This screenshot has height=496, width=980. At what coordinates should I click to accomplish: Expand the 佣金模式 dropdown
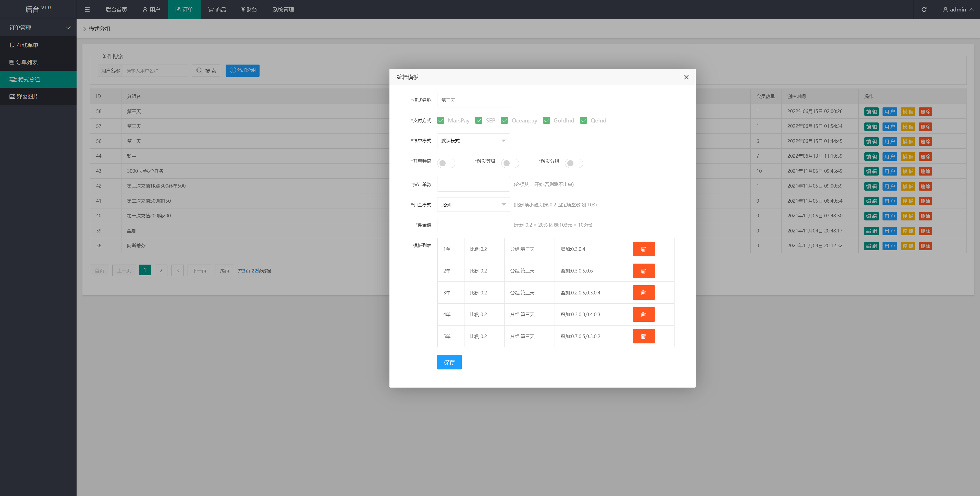(473, 205)
